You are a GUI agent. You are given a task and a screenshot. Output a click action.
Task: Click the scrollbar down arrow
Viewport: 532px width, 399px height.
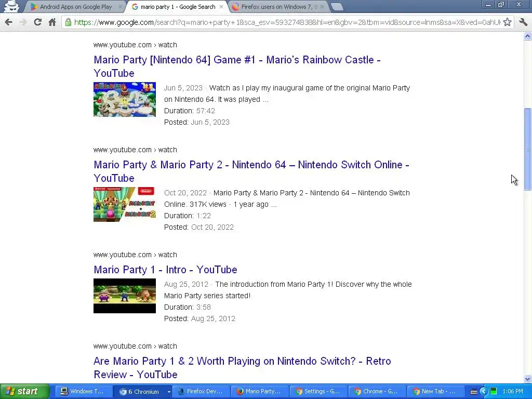click(528, 379)
